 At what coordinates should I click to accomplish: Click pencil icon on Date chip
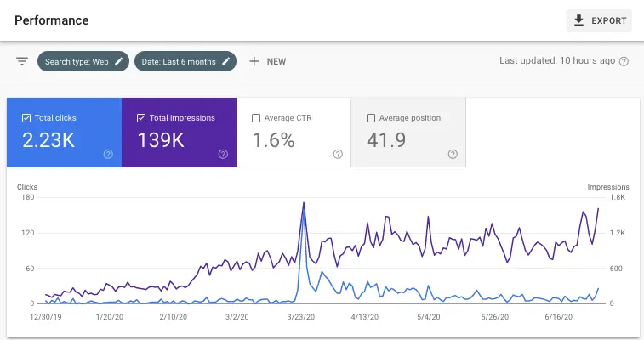click(x=226, y=61)
